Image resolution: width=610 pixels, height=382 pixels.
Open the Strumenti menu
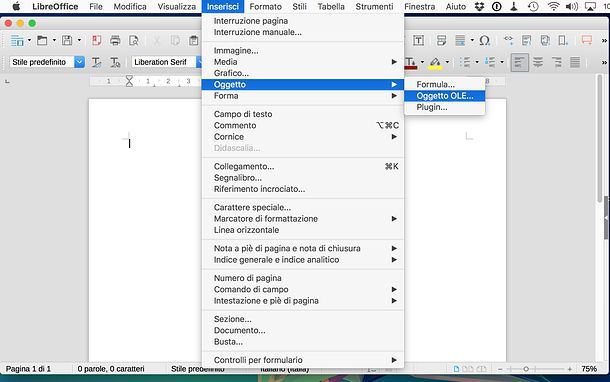374,7
